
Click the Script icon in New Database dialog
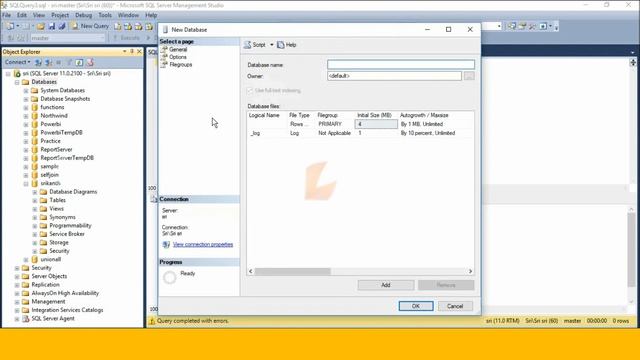coord(247,45)
